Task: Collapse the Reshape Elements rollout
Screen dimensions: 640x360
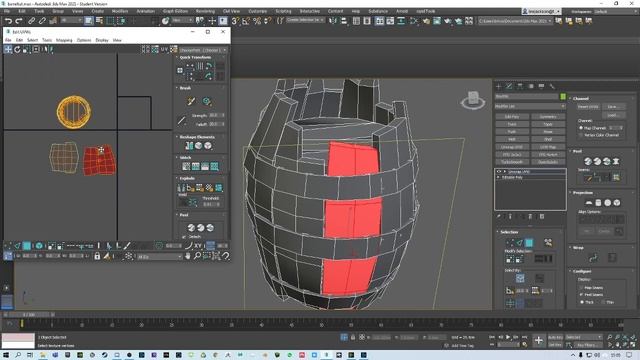Action: tap(197, 137)
